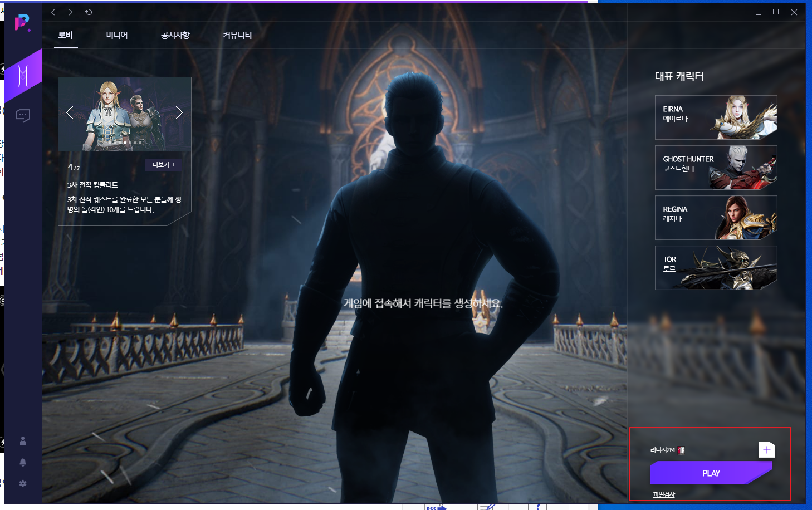Select the GHOST HUNTER 고스트헌터 card
The height and width of the screenshot is (510, 812).
click(x=716, y=168)
